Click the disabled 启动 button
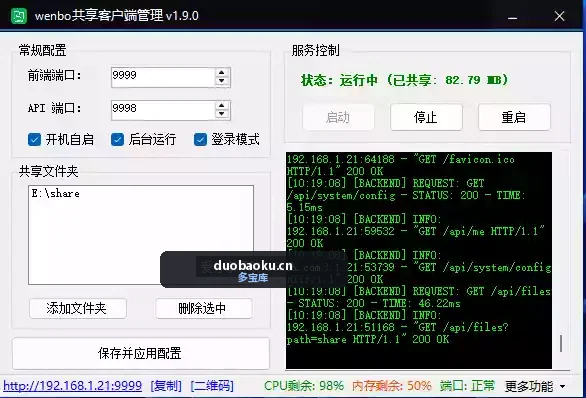 tap(338, 117)
